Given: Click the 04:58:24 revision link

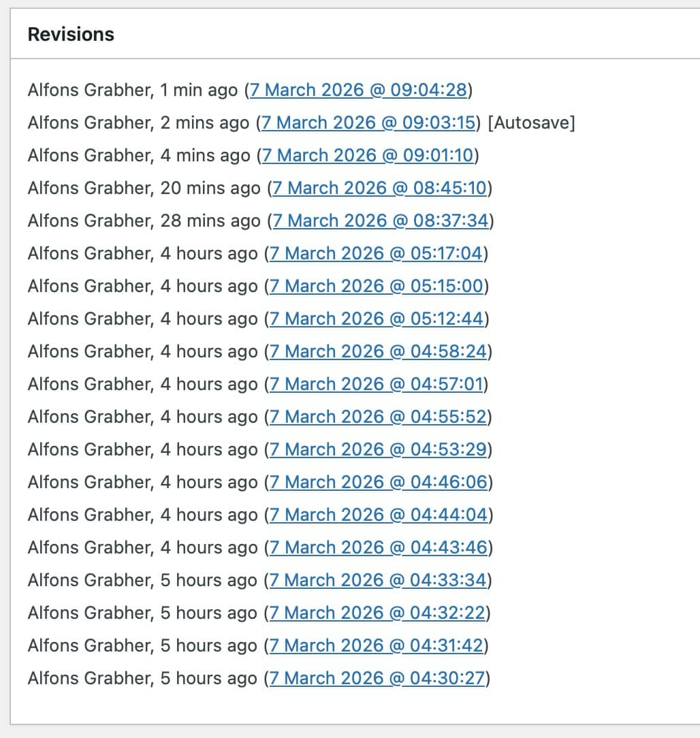Looking at the screenshot, I should tap(378, 351).
